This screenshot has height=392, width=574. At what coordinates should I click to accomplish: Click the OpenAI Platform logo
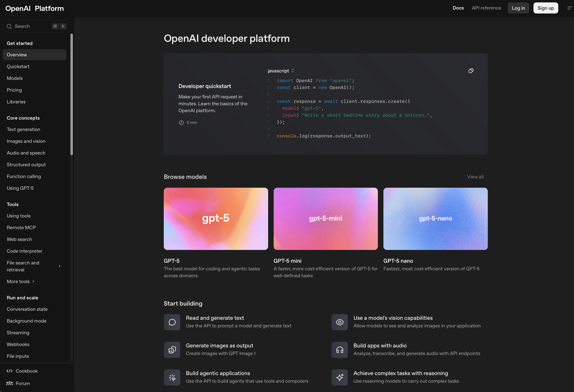click(x=34, y=8)
